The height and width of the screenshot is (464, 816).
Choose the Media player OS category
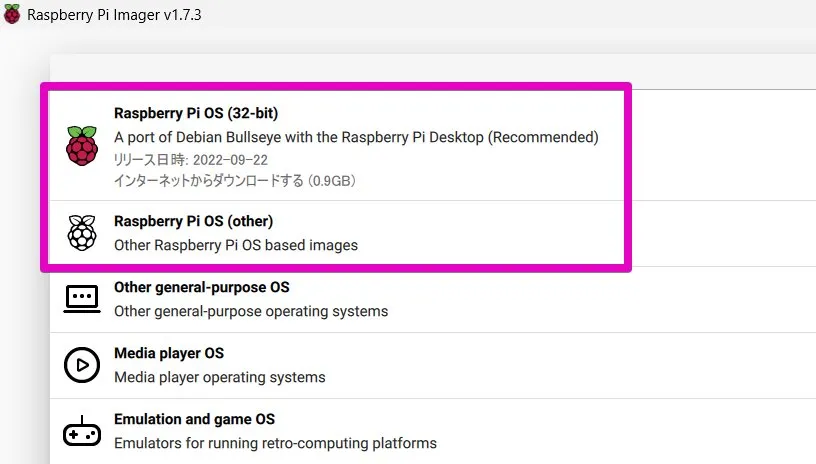(433, 365)
